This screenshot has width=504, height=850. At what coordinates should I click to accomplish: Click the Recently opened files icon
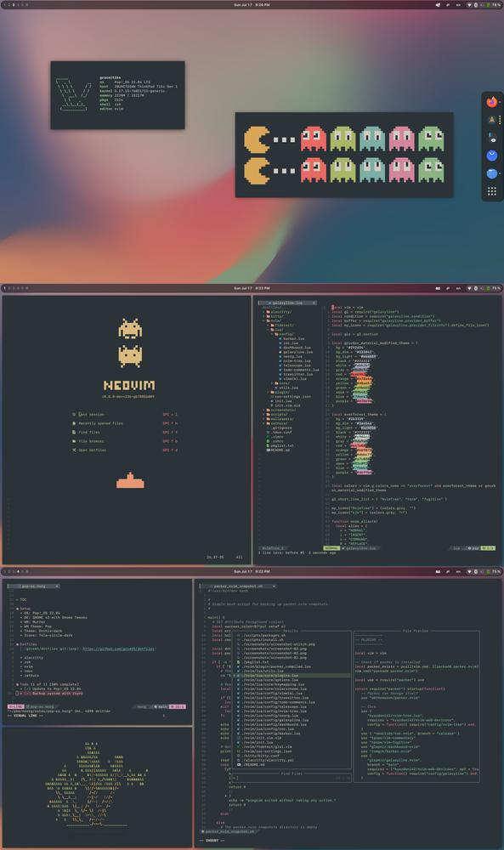tap(74, 423)
